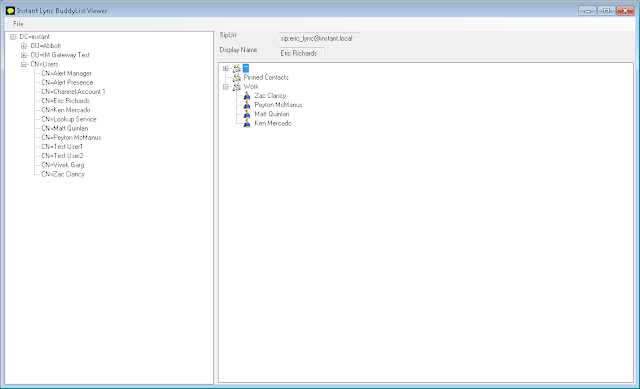
Task: Select DC=instant in the directory tree
Action: coord(35,37)
